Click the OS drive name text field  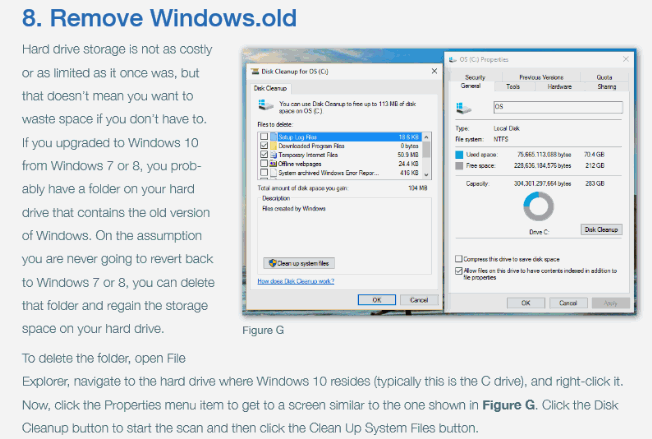coord(557,106)
